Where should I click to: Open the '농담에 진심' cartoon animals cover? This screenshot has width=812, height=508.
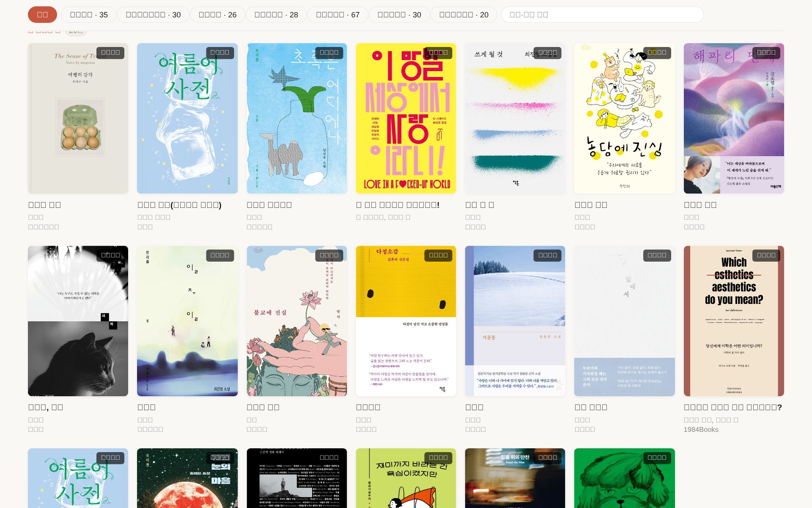point(624,118)
